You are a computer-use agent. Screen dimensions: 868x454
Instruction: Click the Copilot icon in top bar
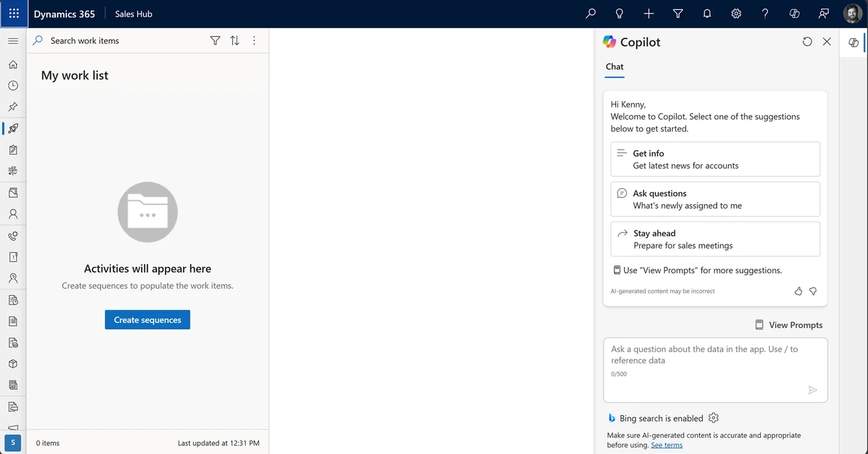tap(794, 14)
